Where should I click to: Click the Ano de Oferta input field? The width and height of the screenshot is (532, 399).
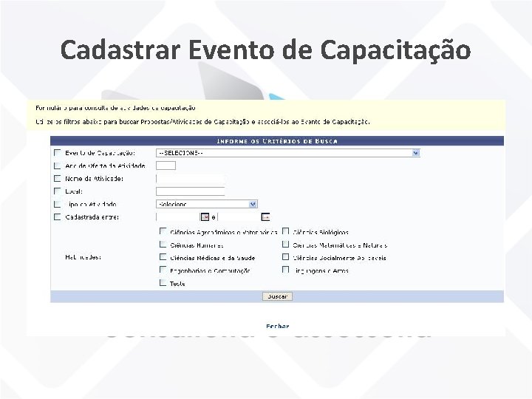tap(166, 166)
